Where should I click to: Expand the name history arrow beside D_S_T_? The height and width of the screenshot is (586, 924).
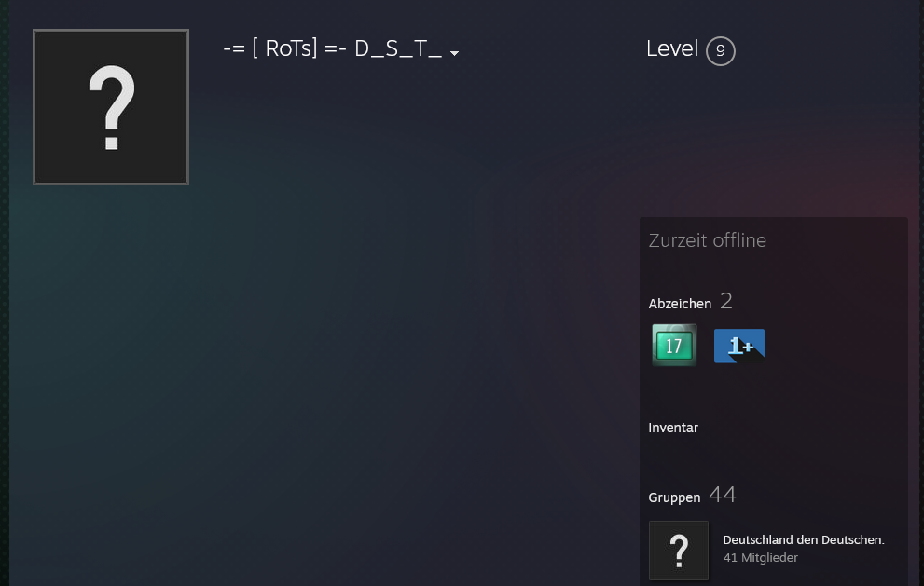pos(454,53)
